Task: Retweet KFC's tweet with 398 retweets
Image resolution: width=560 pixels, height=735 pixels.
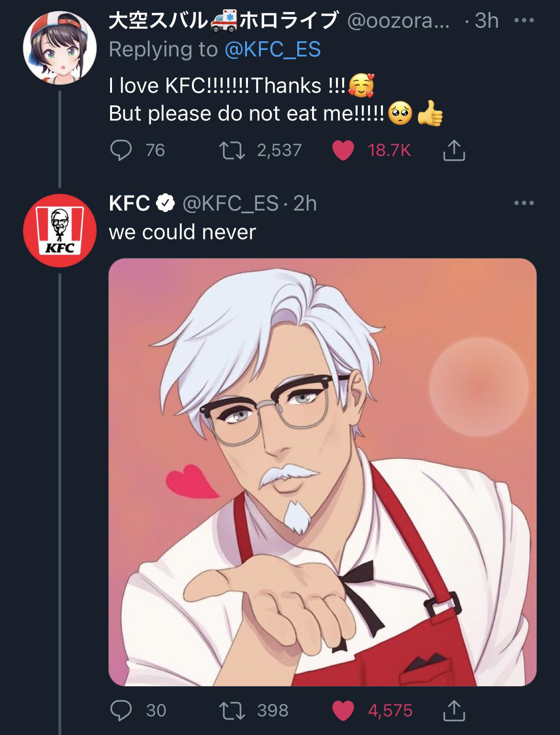Action: [x=232, y=710]
